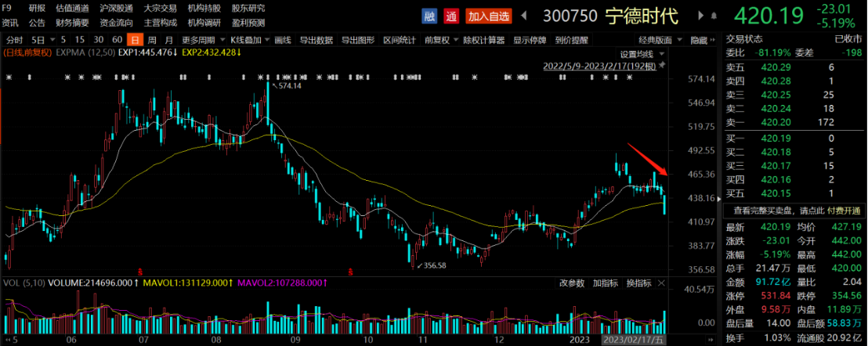Go to next stock with right arrow

point(701,16)
